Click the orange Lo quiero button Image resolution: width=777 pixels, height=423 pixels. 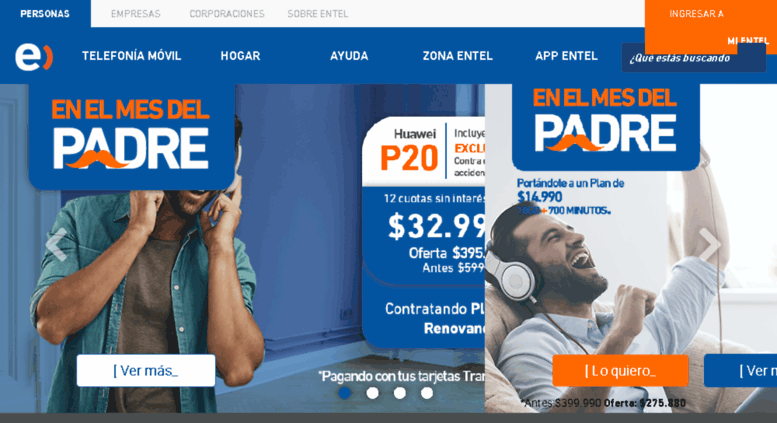[620, 370]
